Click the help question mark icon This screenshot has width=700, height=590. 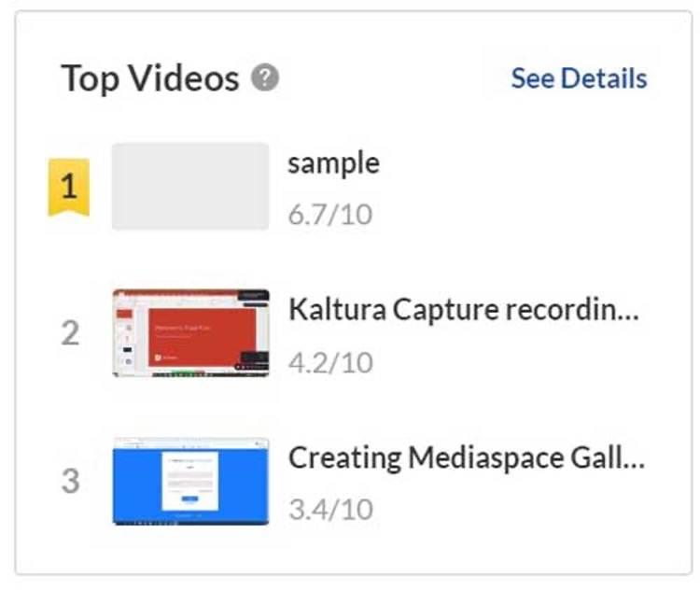point(266,78)
